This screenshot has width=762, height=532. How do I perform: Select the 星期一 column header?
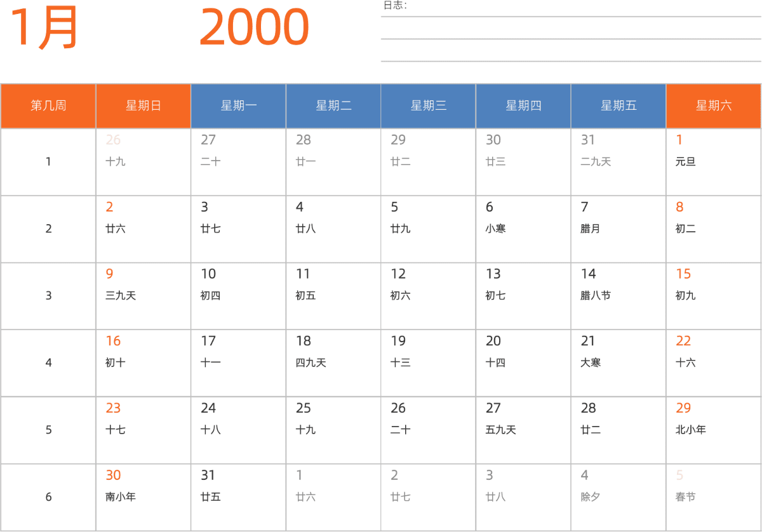(x=239, y=106)
